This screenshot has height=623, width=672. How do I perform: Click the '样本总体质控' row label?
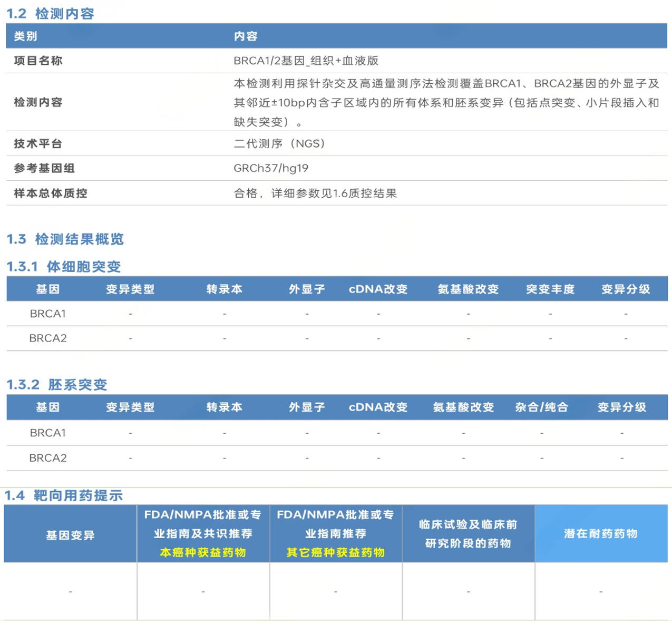tap(51, 193)
